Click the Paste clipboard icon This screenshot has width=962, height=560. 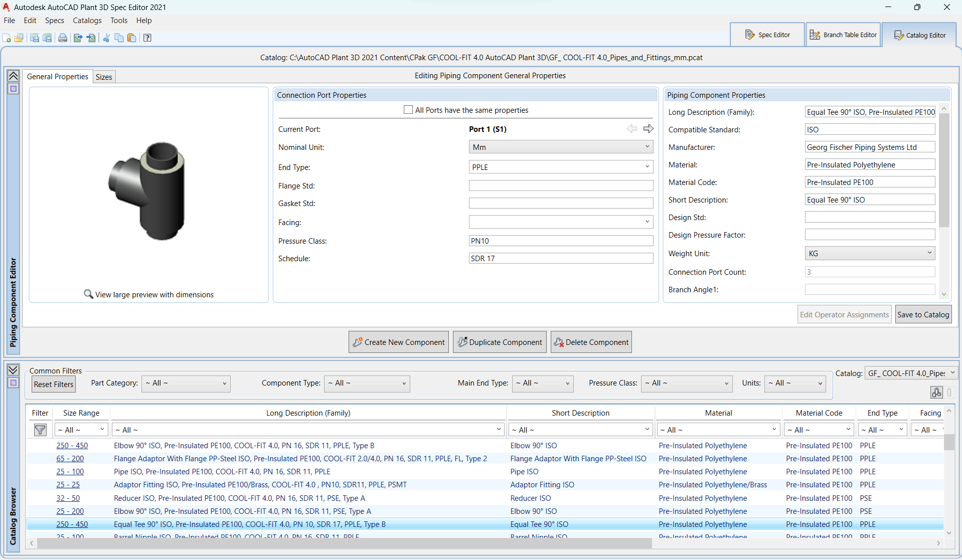tap(132, 38)
